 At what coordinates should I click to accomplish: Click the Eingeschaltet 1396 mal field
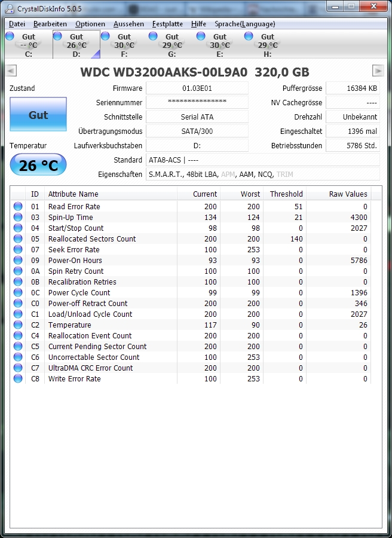pyautogui.click(x=353, y=131)
